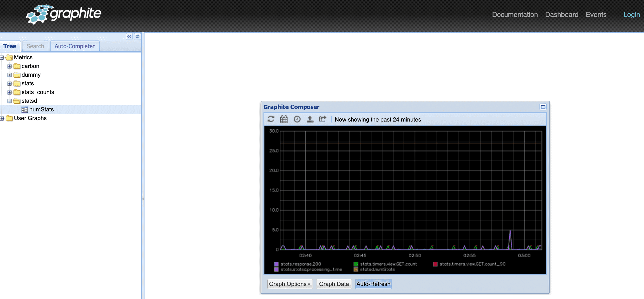Collapse the Metrics root node
Viewport: 644px width, 299px height.
pos(2,58)
